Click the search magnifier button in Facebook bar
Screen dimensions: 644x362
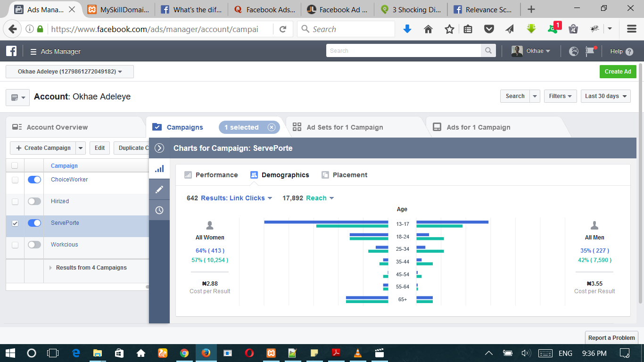[x=488, y=51]
